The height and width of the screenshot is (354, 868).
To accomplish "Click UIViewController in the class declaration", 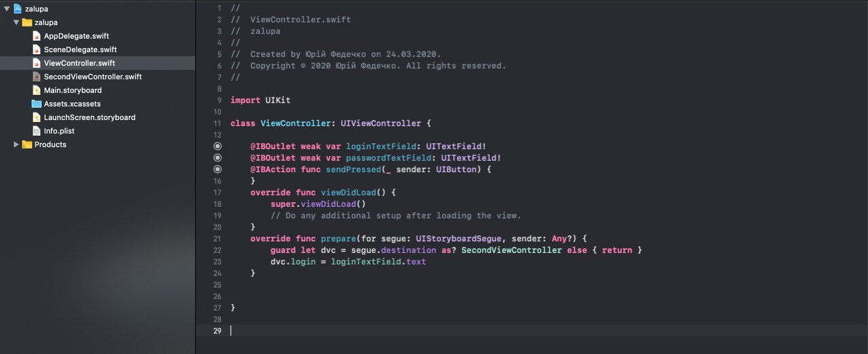I will [381, 123].
